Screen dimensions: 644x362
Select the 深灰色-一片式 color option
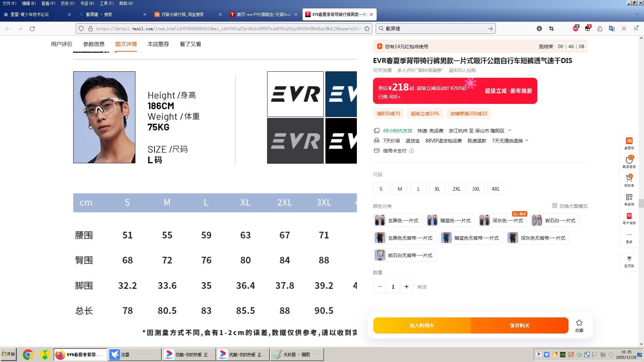[502, 221]
